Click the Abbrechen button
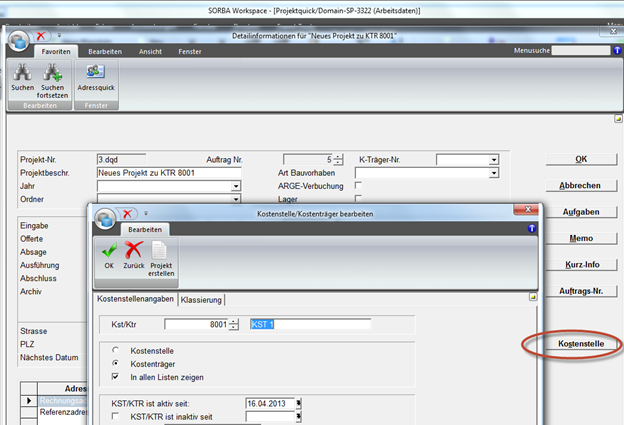Image resolution: width=624 pixels, height=425 pixels. pyautogui.click(x=581, y=186)
